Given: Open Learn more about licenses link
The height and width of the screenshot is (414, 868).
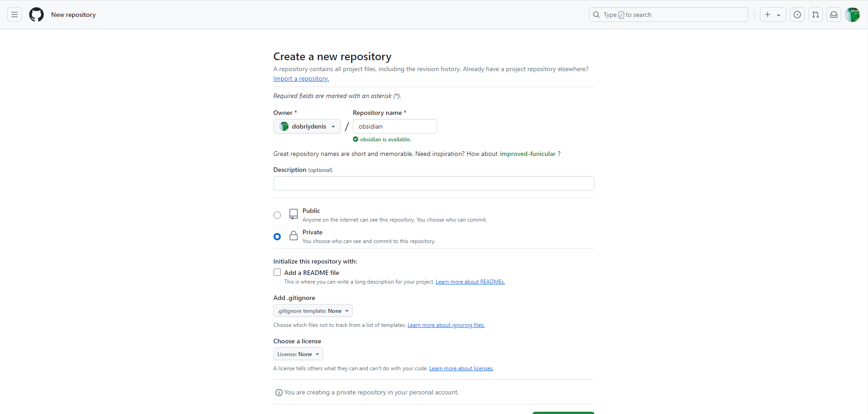Looking at the screenshot, I should (x=461, y=368).
